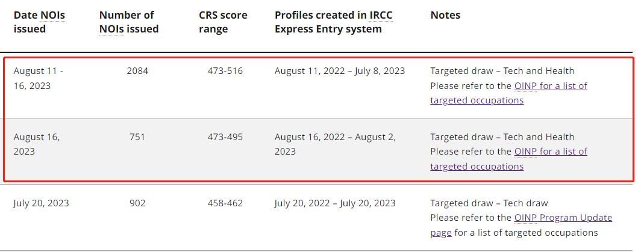Click the "Number of NOIs issued" column header
644x252 pixels.
(128, 22)
